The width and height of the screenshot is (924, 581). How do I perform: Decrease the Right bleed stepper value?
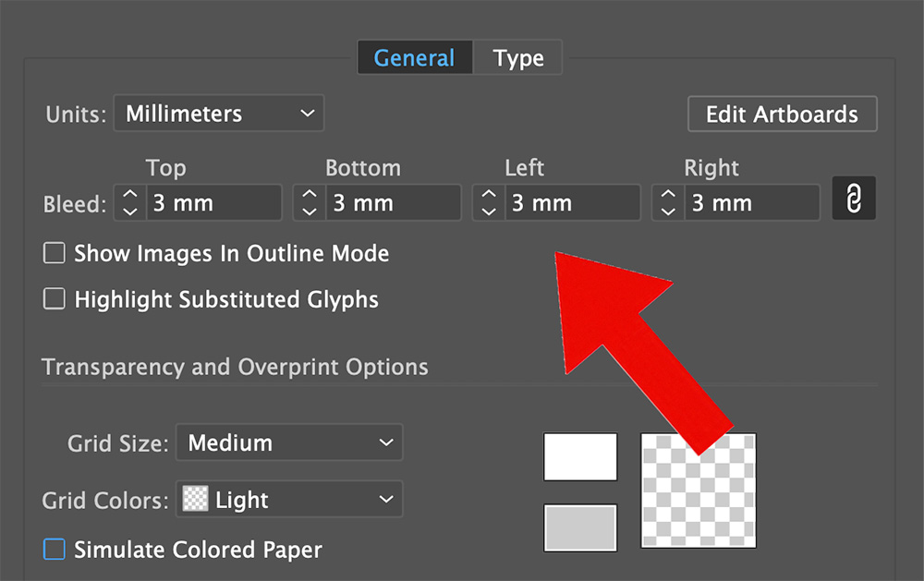668,212
